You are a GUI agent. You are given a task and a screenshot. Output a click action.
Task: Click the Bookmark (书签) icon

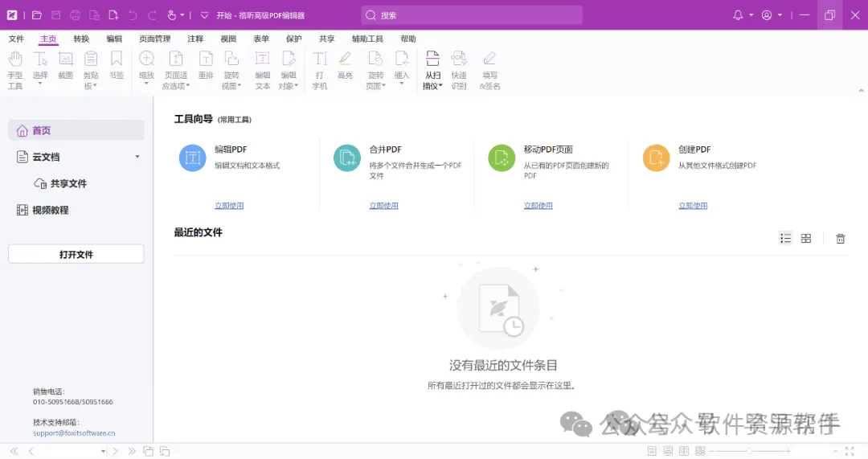pos(117,65)
